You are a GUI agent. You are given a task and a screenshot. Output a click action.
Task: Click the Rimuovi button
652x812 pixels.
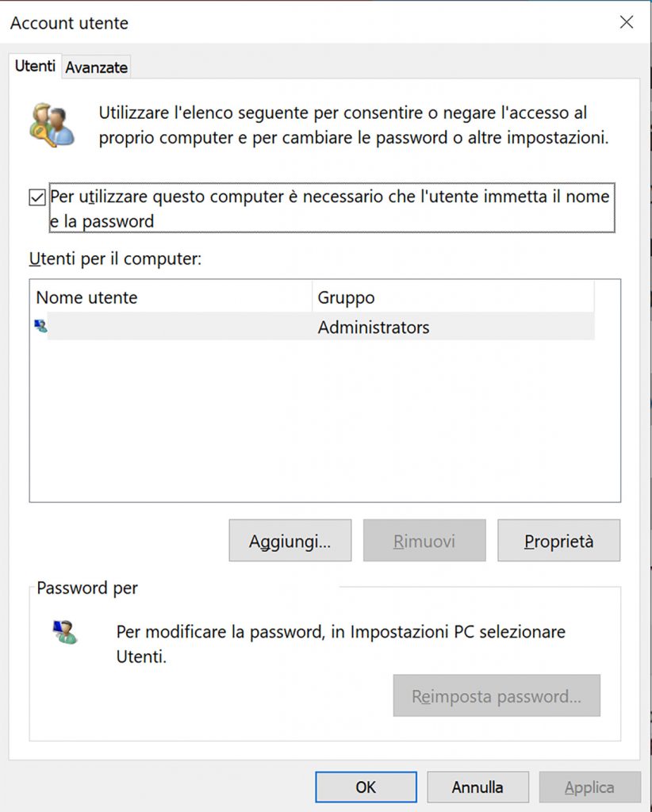424,540
